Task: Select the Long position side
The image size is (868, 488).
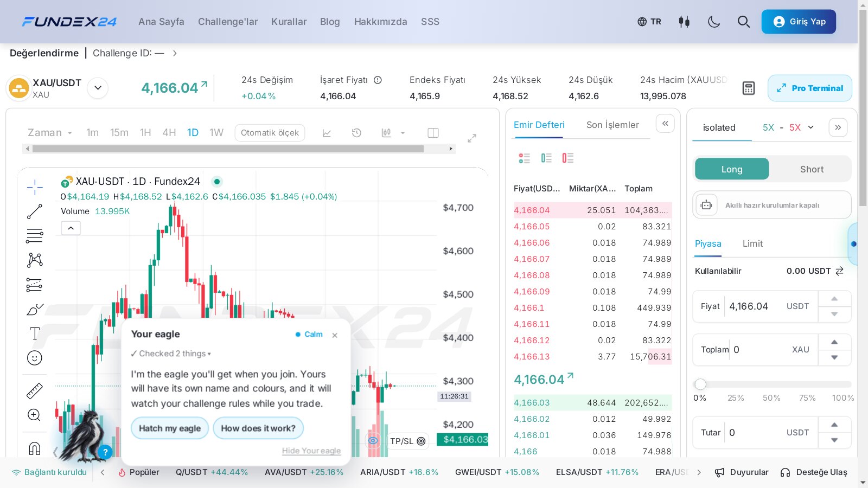Action: coord(732,169)
